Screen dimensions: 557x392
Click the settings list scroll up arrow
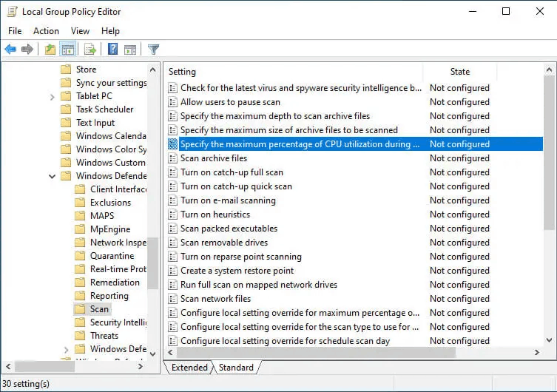[x=549, y=70]
